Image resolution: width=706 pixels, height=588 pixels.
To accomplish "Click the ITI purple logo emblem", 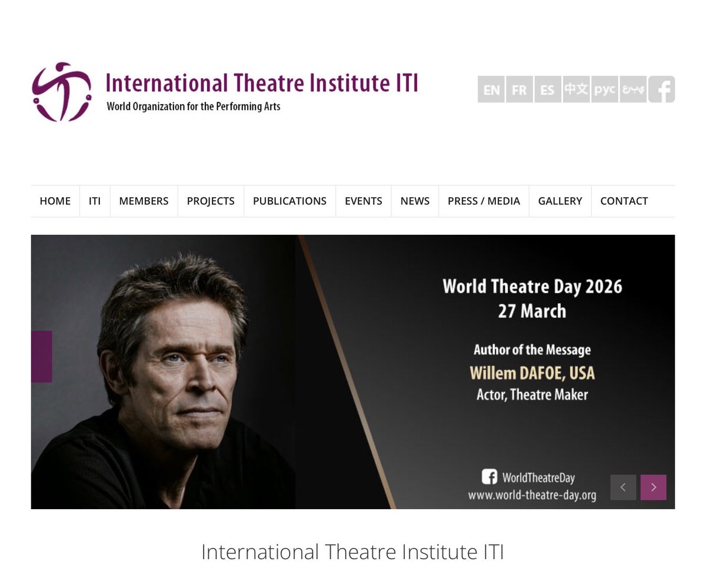I will 62,91.
